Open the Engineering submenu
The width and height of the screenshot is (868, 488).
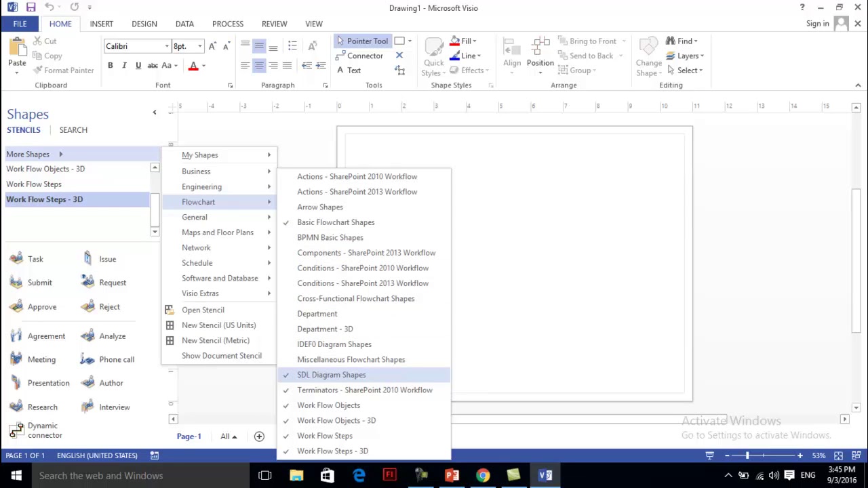point(220,187)
